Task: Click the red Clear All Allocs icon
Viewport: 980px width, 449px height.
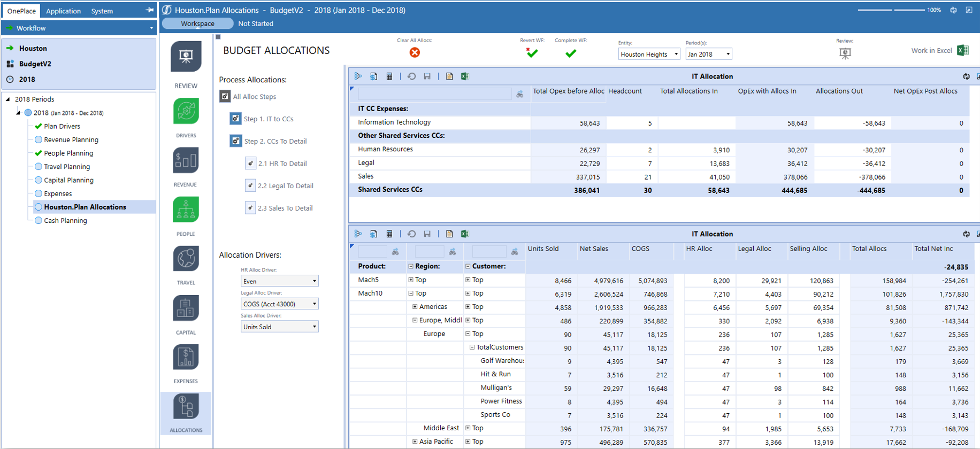Action: coord(415,52)
